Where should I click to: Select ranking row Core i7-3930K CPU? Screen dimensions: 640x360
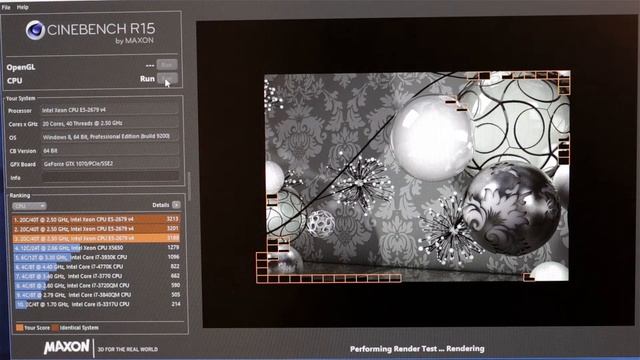click(96, 257)
